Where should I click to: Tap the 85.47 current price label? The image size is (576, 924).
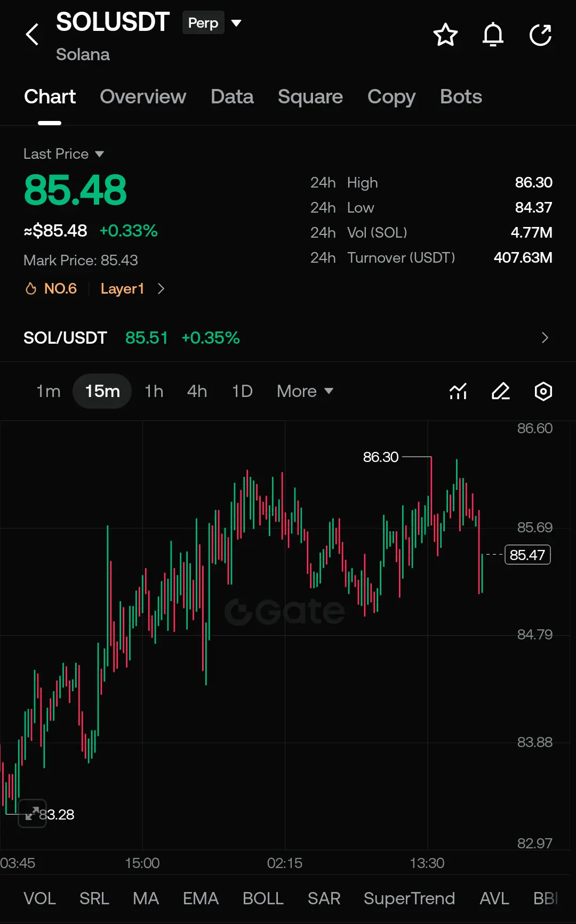click(527, 555)
